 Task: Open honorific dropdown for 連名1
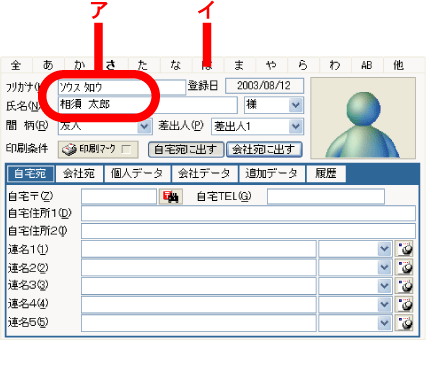tap(384, 249)
